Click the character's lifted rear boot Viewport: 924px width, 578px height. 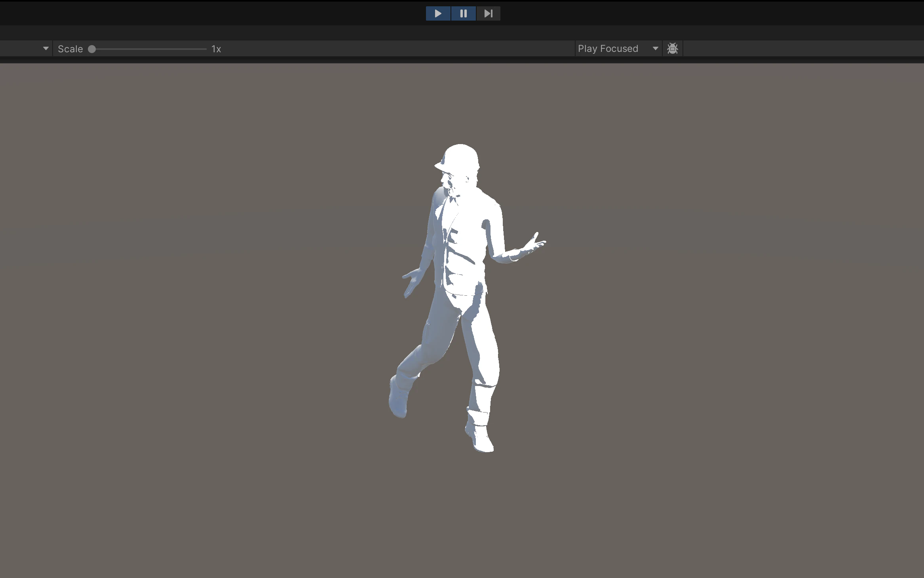tap(398, 398)
